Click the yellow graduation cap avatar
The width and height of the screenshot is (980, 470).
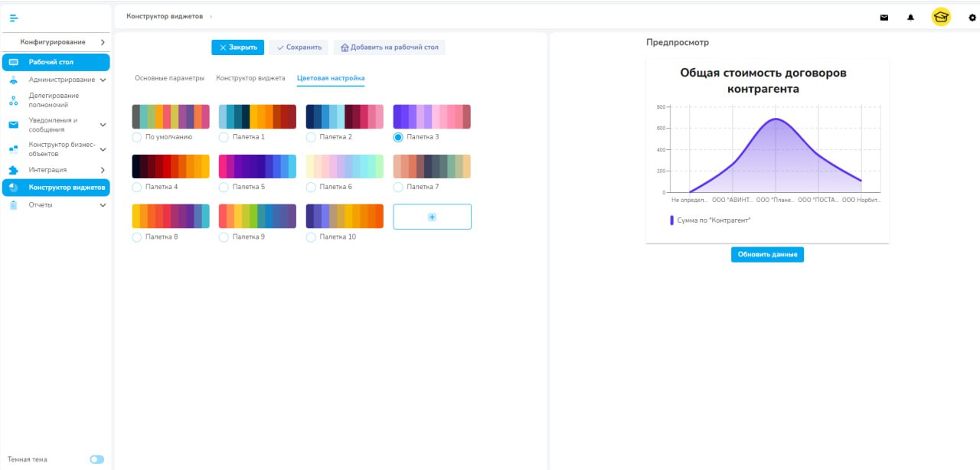tap(941, 17)
